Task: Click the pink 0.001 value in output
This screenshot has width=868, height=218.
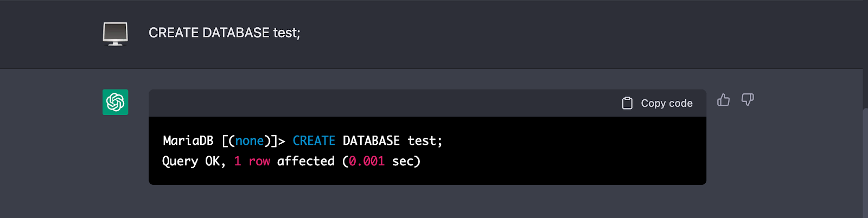Action: pyautogui.click(x=367, y=162)
